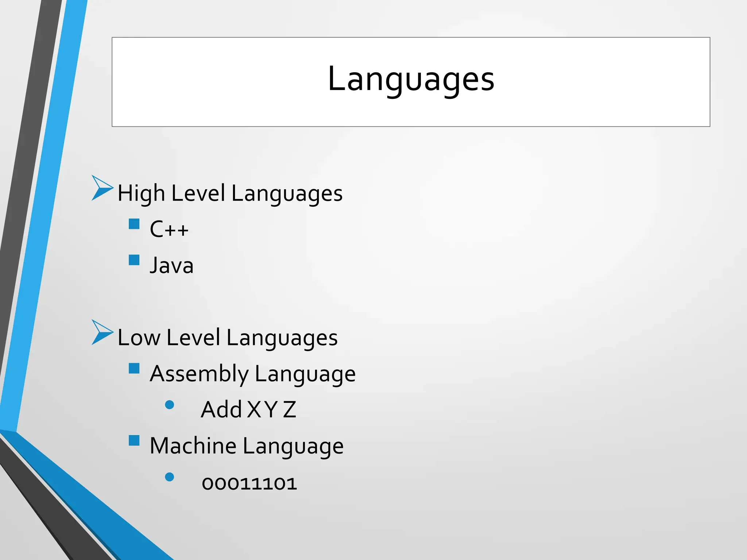
Task: Click the binary 00011101 text
Action: click(249, 484)
